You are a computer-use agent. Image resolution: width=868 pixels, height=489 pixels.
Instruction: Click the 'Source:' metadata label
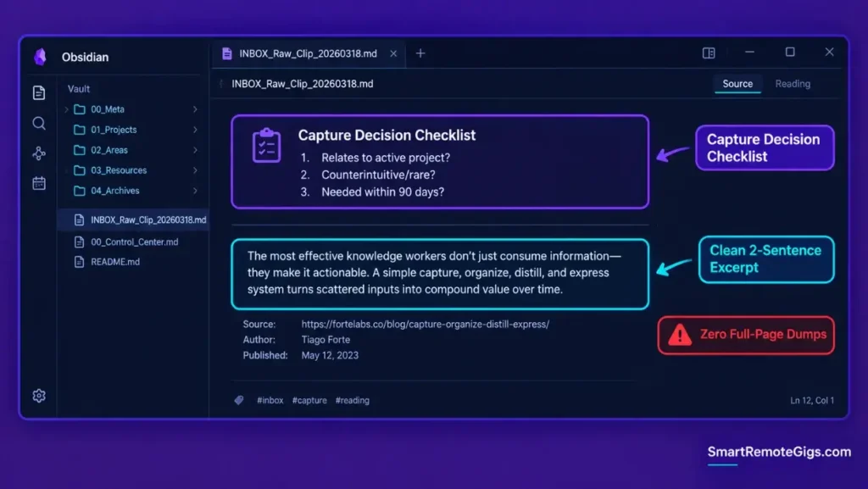point(259,324)
